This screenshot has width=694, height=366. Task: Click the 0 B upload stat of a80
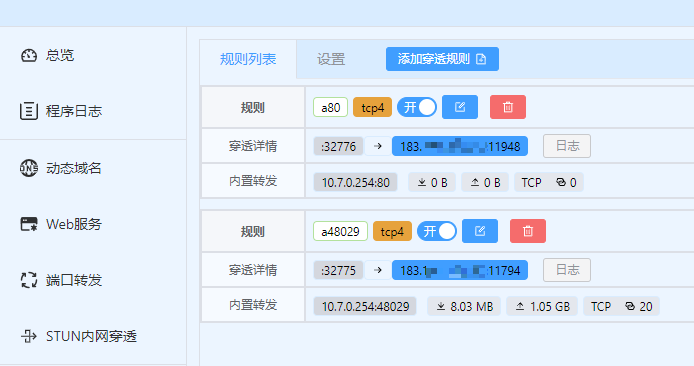(485, 183)
